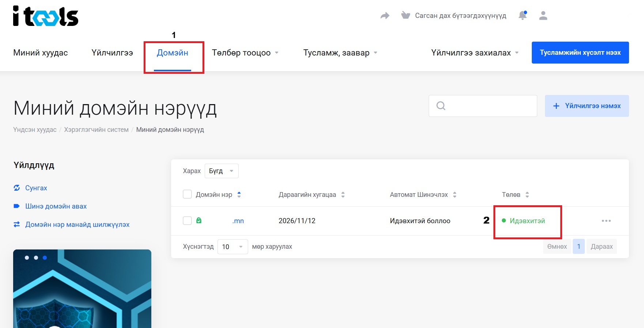Expand the rows-per-page dropdown showing 10
The image size is (644, 328).
(232, 247)
